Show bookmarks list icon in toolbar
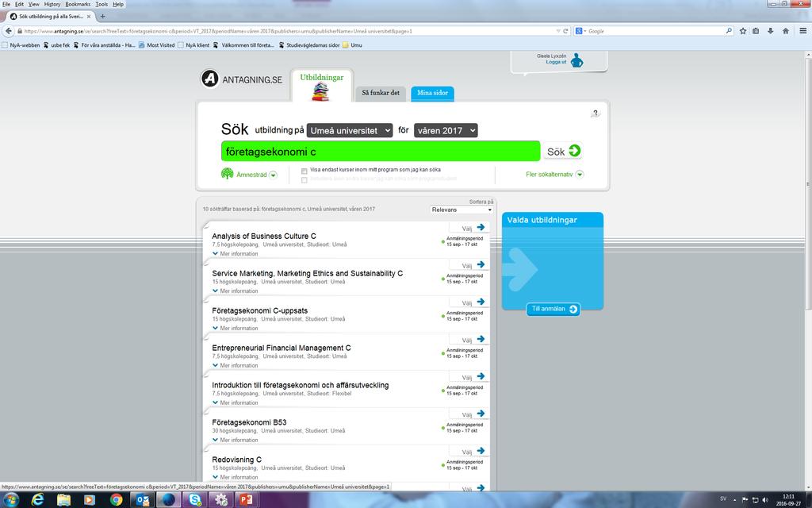Image resolution: width=812 pixels, height=508 pixels. pos(756,31)
